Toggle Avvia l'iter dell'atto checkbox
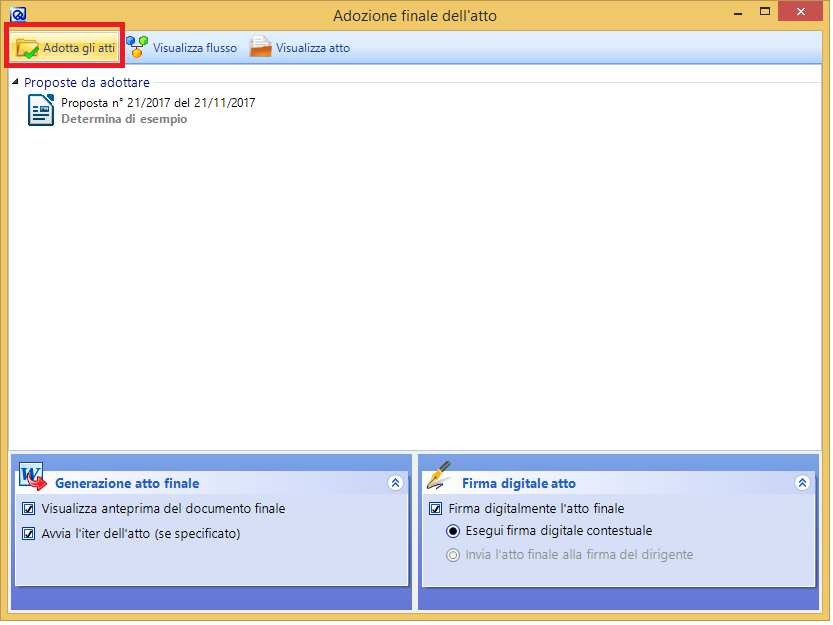The width and height of the screenshot is (833, 625). click(x=29, y=534)
